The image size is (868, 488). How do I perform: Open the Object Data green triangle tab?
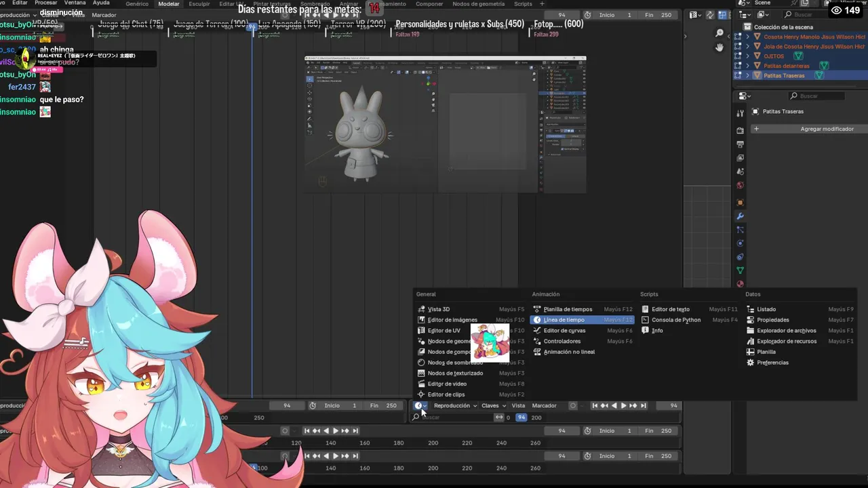tap(740, 270)
